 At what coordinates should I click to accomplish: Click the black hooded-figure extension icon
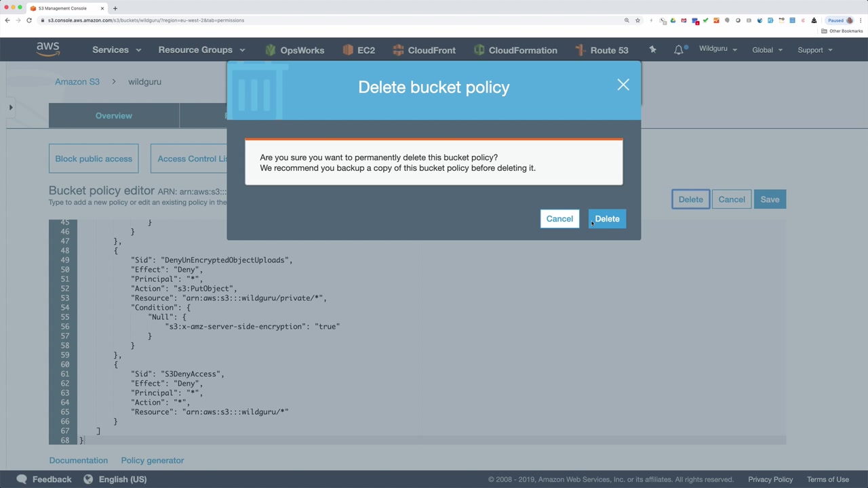tap(814, 20)
